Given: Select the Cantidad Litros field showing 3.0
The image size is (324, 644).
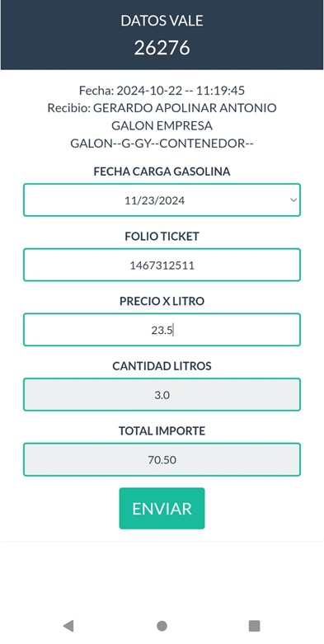Looking at the screenshot, I should click(x=162, y=395).
